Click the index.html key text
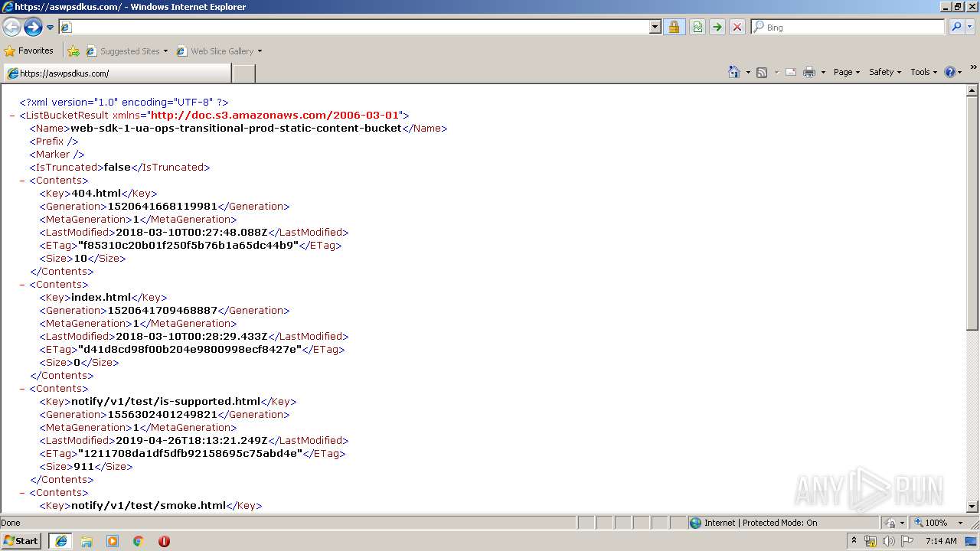 101,298
